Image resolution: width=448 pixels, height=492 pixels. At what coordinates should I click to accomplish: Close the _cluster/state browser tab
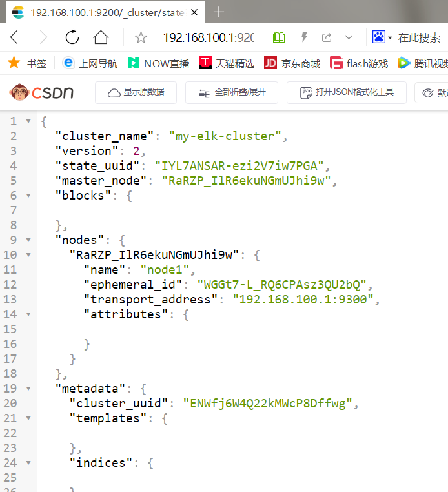click(194, 12)
